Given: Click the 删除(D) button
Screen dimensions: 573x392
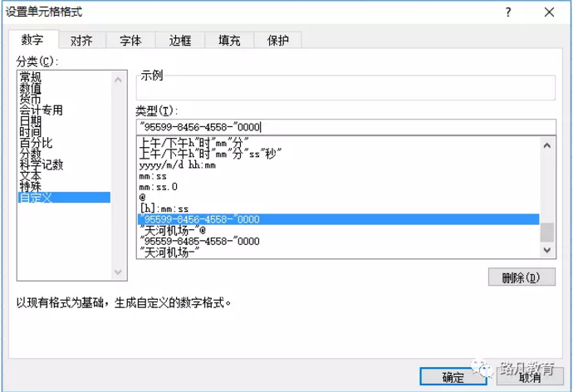Looking at the screenshot, I should [522, 277].
